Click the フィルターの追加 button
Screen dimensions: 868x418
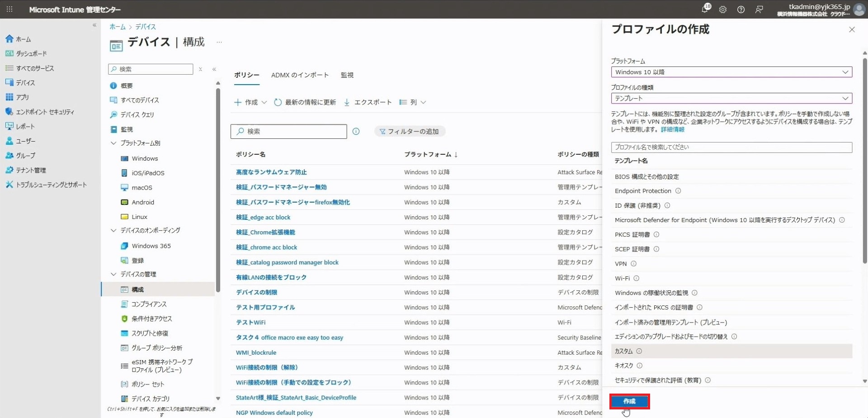410,132
